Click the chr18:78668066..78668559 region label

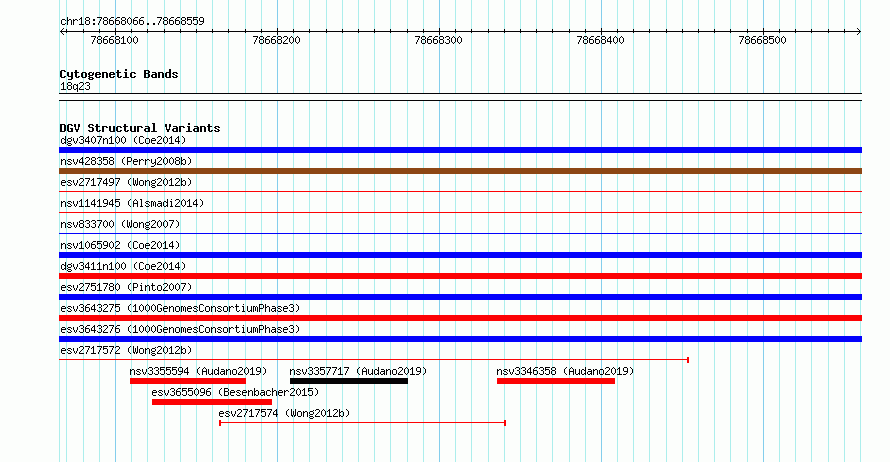(132, 21)
